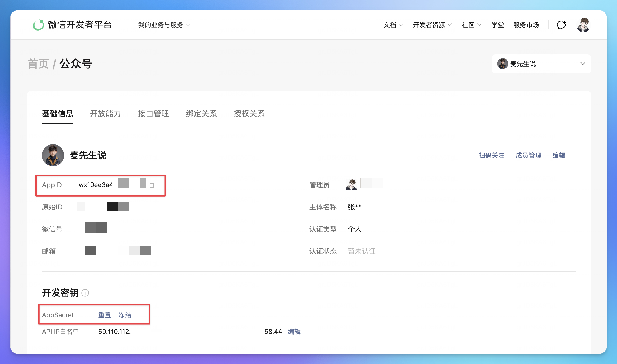Click the API IP白名单 label
The image size is (617, 364).
(x=61, y=332)
